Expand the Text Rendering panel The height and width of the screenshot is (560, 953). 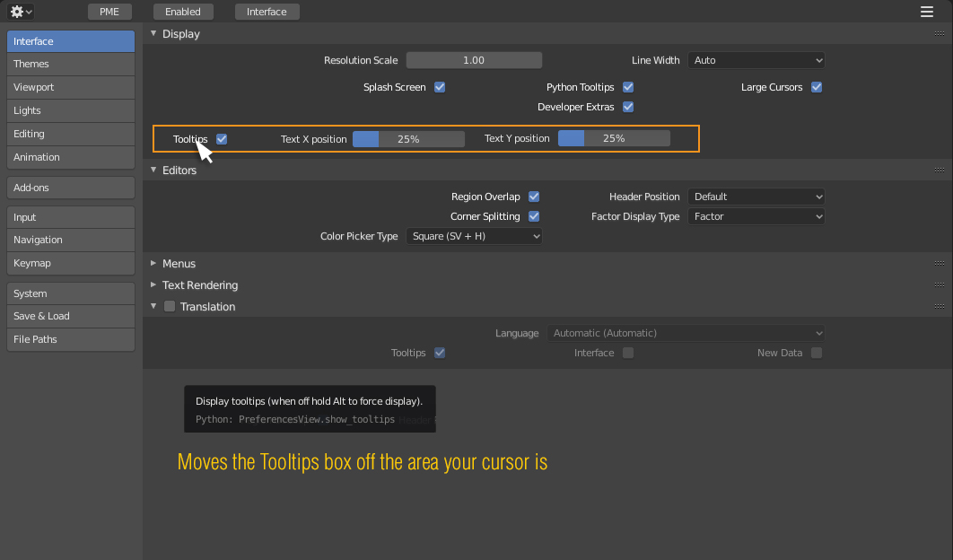[x=153, y=284]
